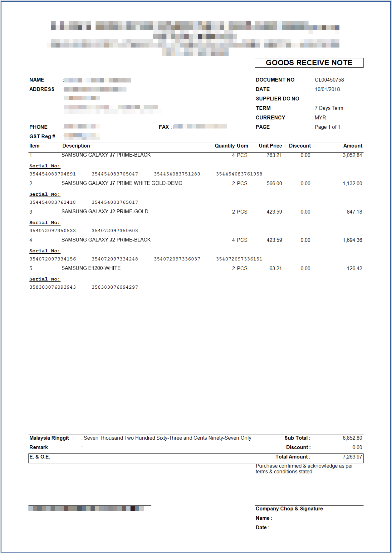
Task: Click the PHONE label
Action: click(x=38, y=127)
